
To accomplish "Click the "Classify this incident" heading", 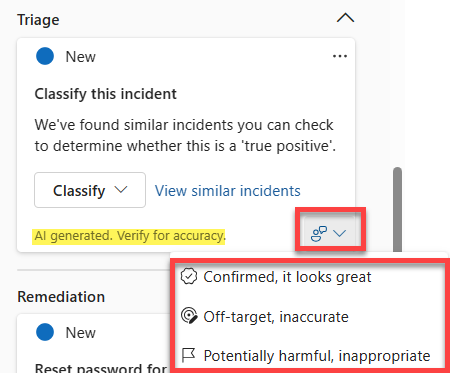I will pos(106,94).
